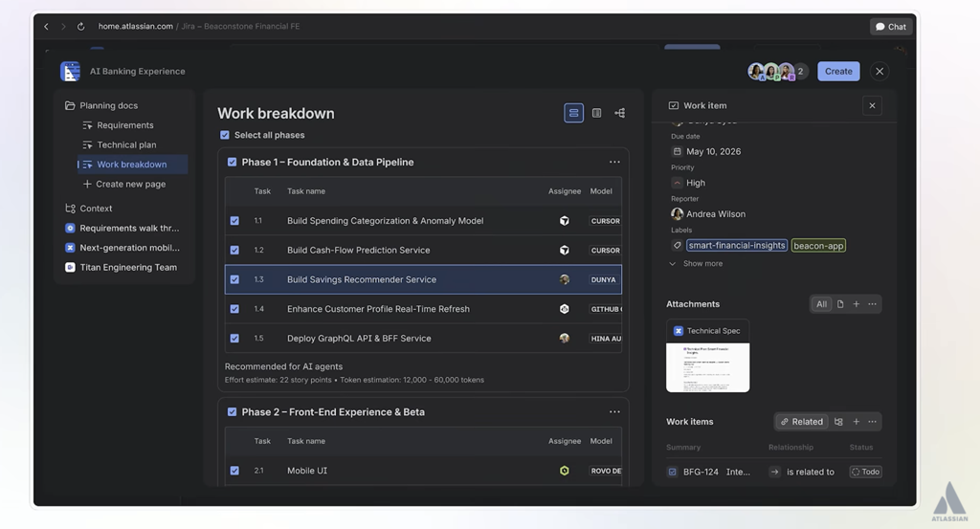This screenshot has height=529, width=980.
Task: Close the Work item panel
Action: (872, 105)
